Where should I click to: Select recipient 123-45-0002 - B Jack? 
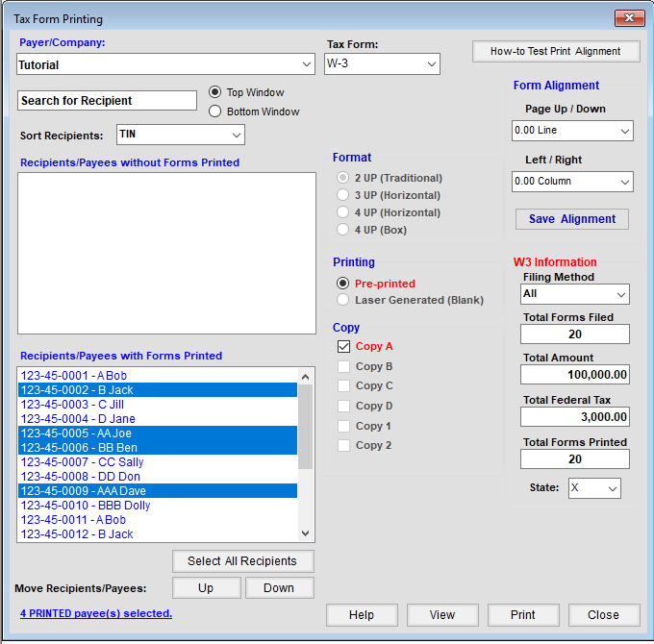pos(158,389)
